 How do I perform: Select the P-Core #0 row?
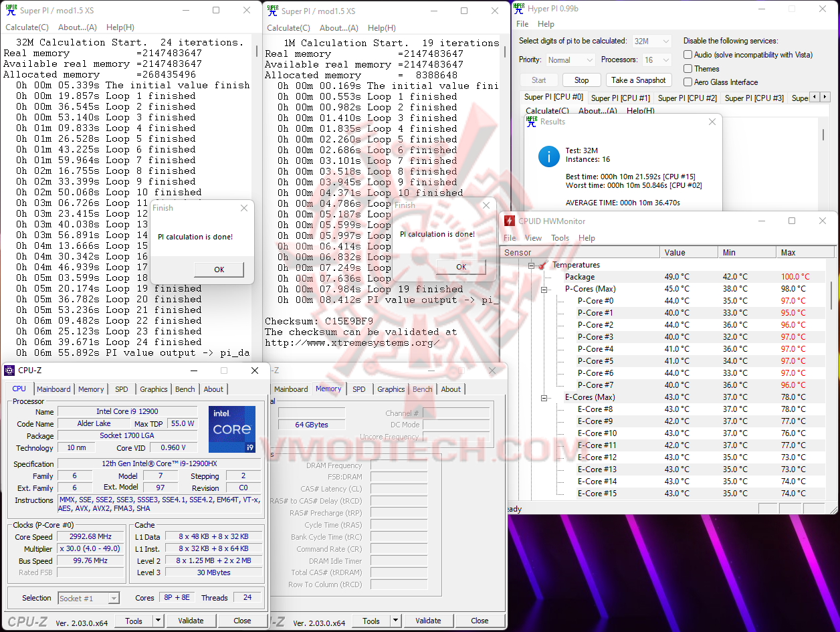coord(664,301)
